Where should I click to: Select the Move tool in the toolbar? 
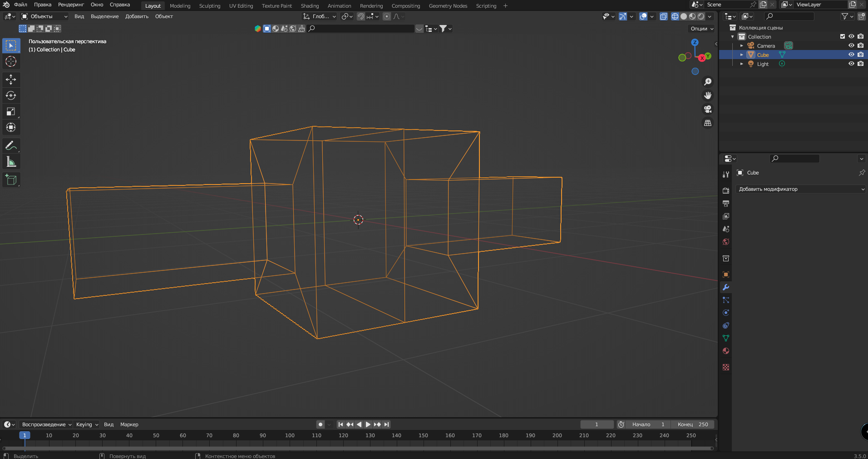11,80
